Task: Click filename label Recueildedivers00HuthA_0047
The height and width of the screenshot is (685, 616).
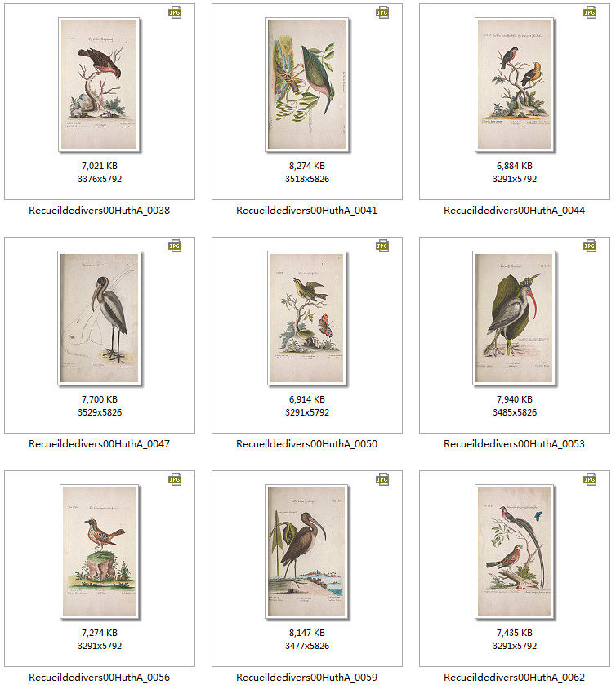Action: point(99,444)
